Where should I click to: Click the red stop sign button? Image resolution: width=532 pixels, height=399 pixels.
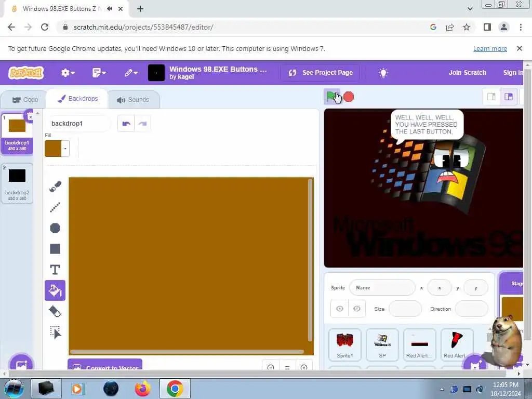point(349,97)
